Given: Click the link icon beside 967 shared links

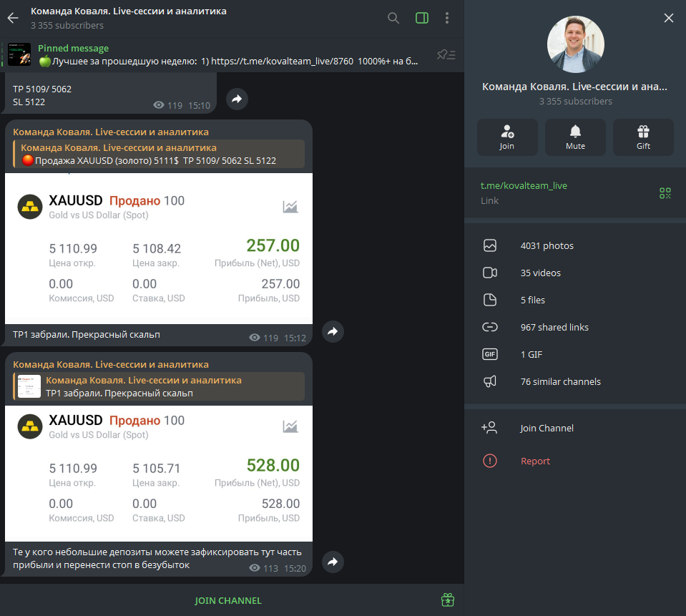Looking at the screenshot, I should tap(490, 327).
